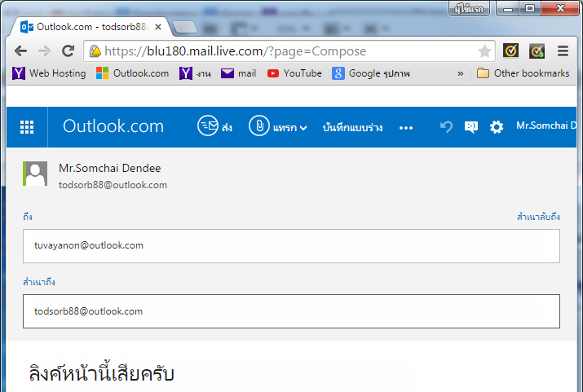
Task: Expand the bookmarks overflow chevron
Action: click(x=460, y=73)
